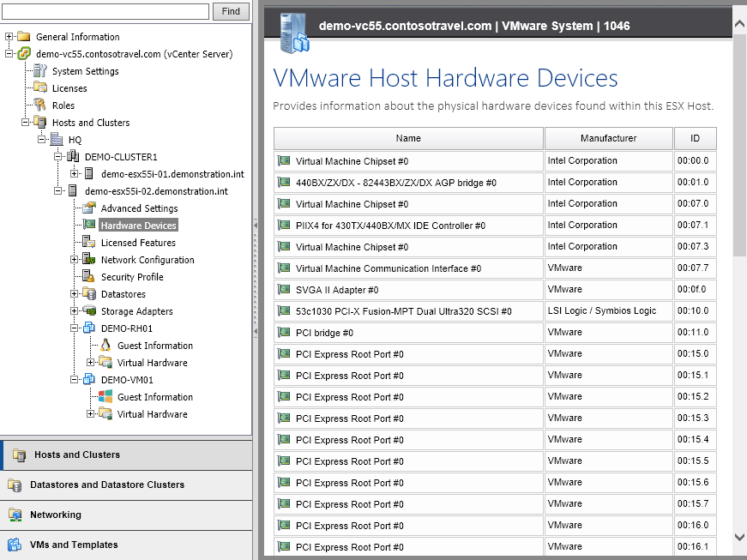The image size is (747, 560).
Task: Click the vertical scrollbar thumb
Action: coord(739,144)
